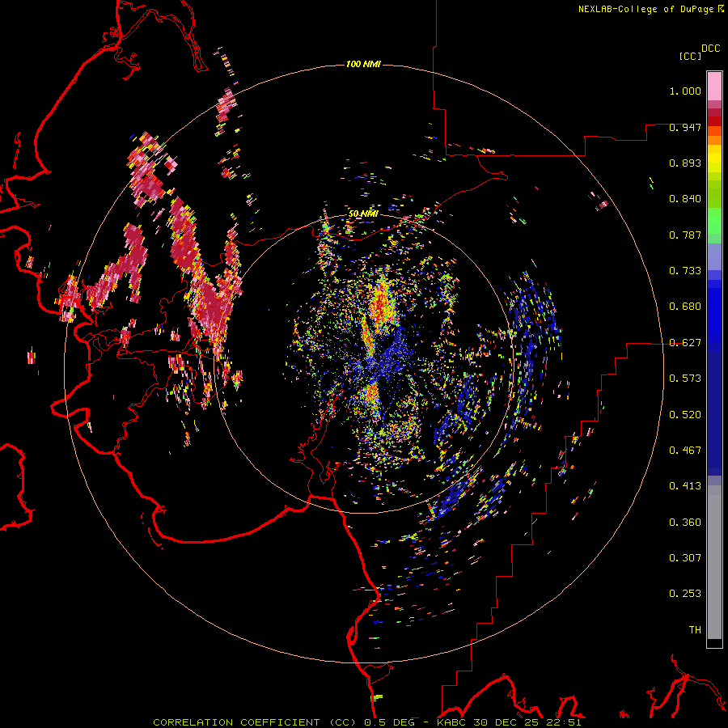Click the 1.000 scale value
The height and width of the screenshot is (728, 728).
(685, 91)
